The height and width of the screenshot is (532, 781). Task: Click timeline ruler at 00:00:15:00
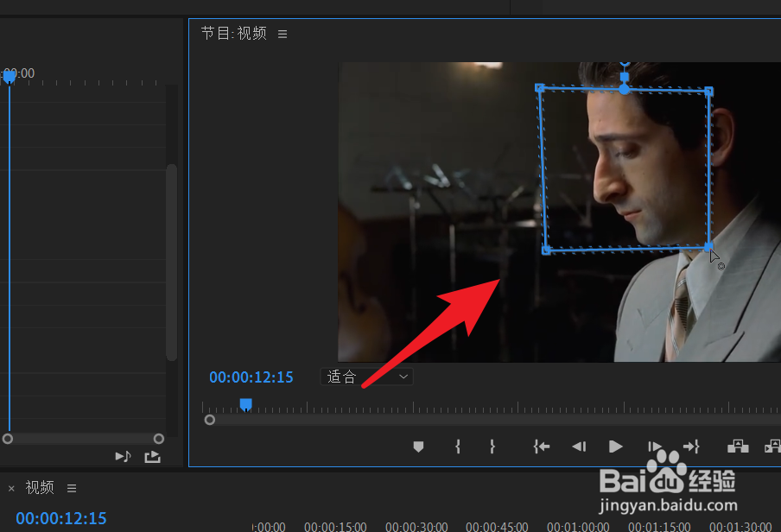click(x=335, y=527)
